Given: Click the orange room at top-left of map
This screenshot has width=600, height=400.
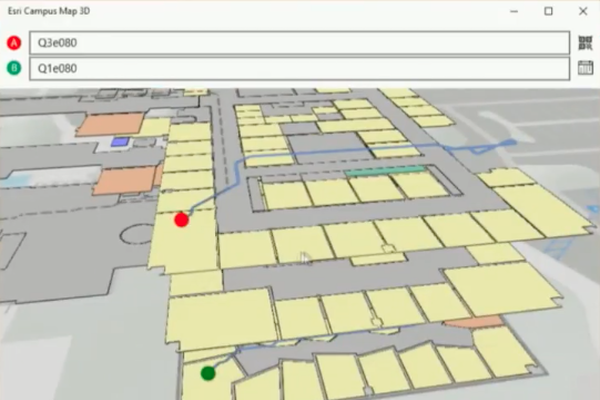Looking at the screenshot, I should coord(106,124).
